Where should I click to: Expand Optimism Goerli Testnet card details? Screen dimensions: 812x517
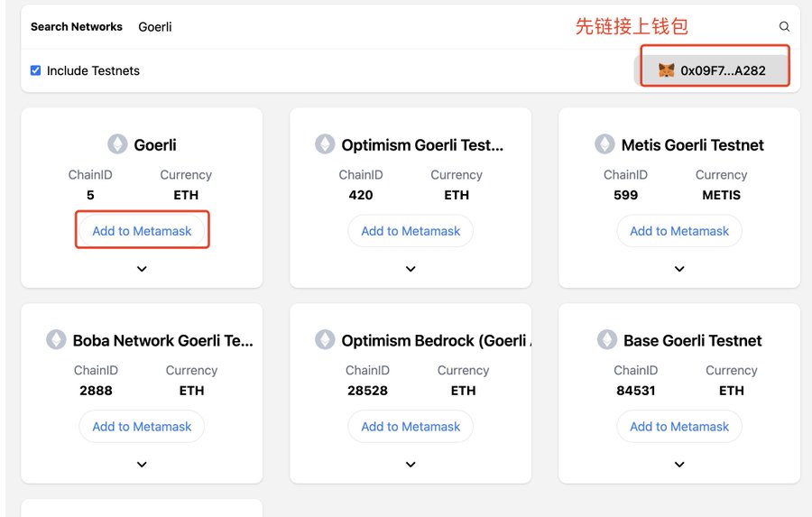[411, 269]
